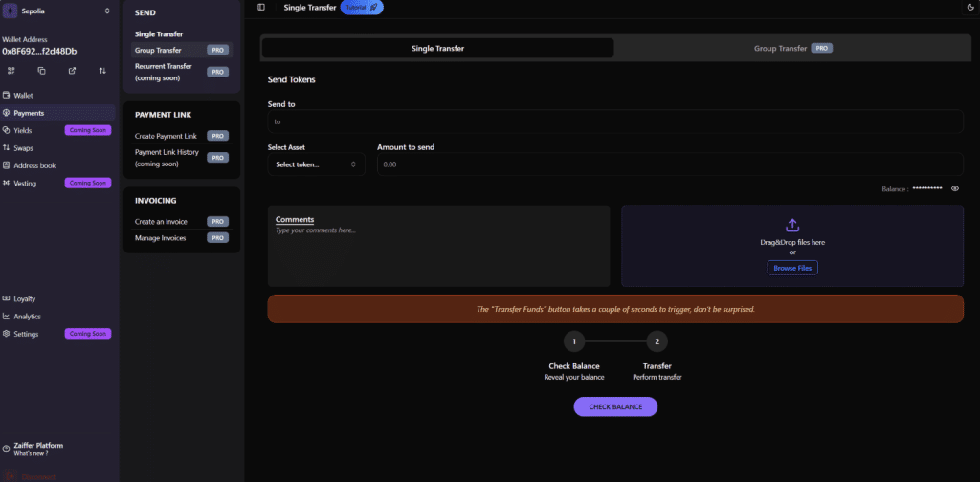
Task: Open the Tutorial badge
Action: click(x=362, y=7)
